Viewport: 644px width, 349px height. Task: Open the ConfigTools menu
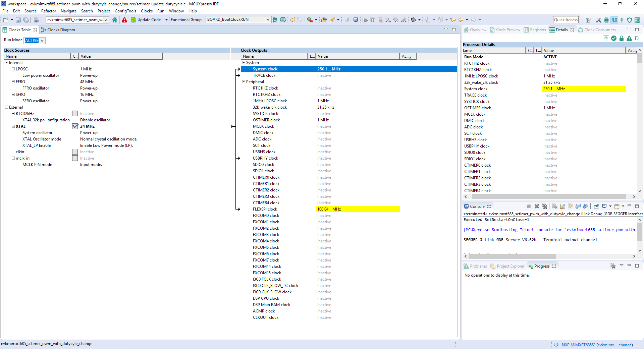[x=125, y=11]
